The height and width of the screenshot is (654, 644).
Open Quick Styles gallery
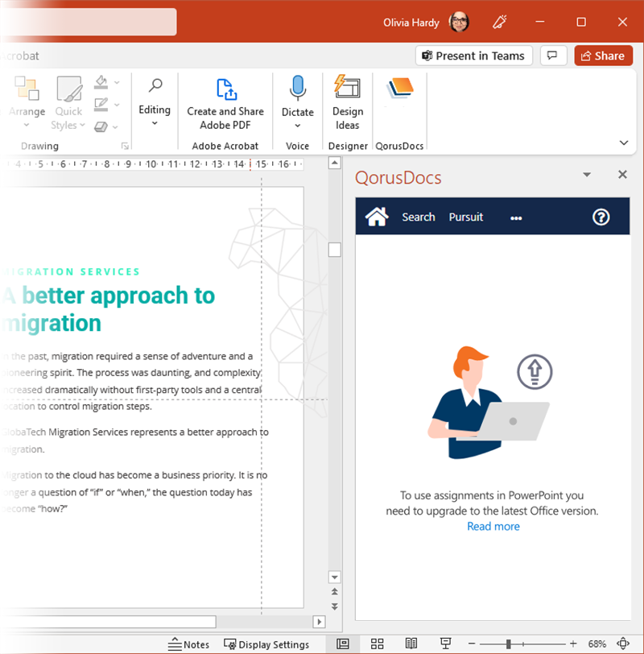[x=68, y=102]
